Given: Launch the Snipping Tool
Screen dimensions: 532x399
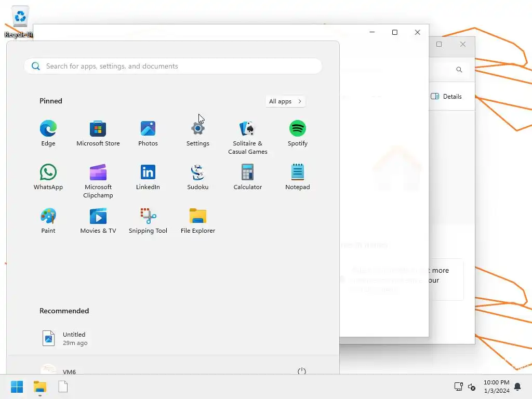Looking at the screenshot, I should (148, 220).
